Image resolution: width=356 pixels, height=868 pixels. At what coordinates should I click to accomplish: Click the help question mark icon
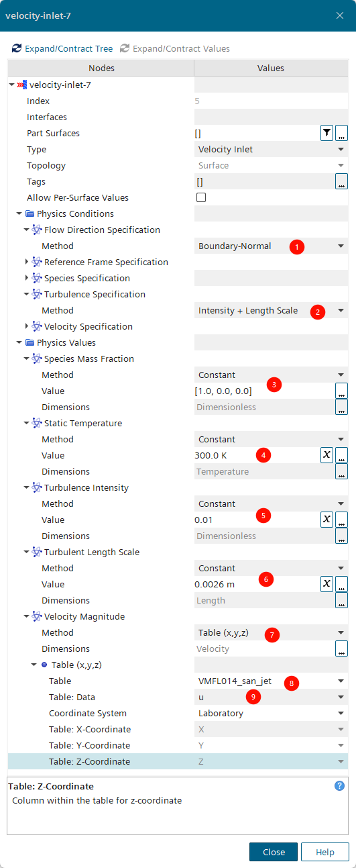[x=339, y=785]
